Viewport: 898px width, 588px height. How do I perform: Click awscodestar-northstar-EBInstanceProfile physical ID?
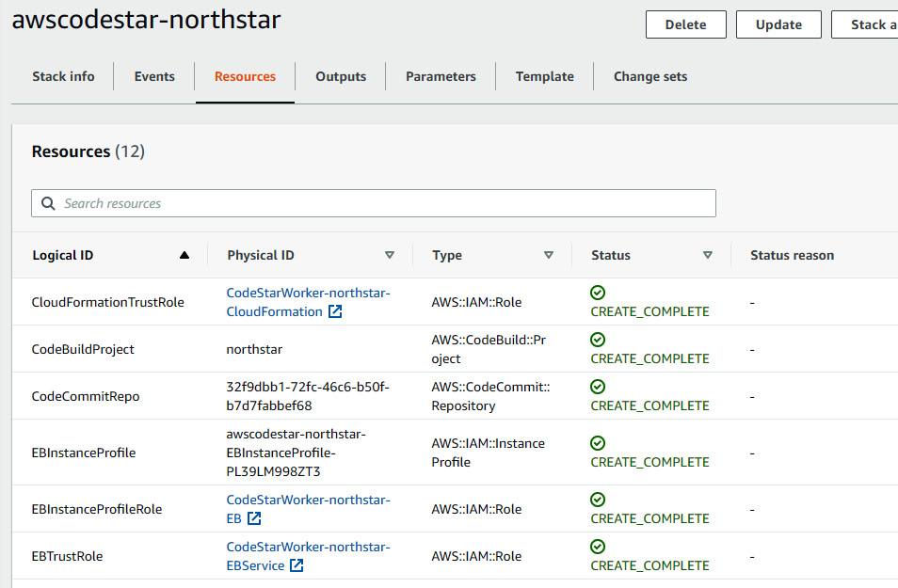click(296, 453)
